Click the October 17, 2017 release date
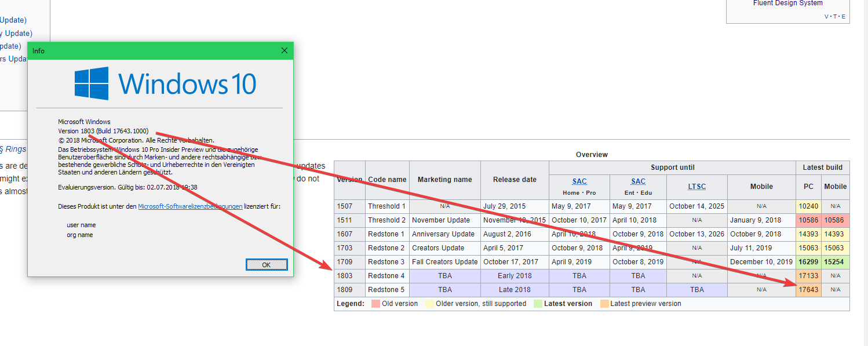The height and width of the screenshot is (346, 868). click(x=515, y=262)
